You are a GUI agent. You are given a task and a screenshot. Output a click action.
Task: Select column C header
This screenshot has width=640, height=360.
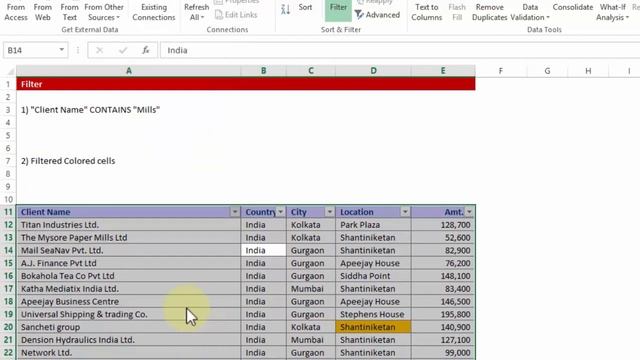pos(311,71)
